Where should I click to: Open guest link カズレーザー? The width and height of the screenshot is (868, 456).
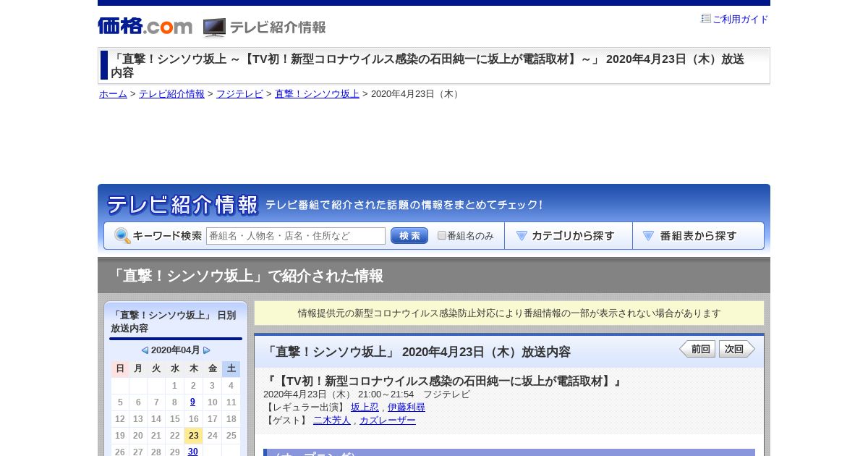click(388, 421)
